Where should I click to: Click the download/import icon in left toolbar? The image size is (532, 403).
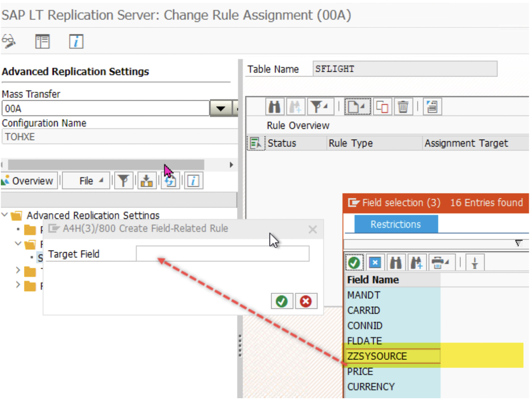point(147,181)
